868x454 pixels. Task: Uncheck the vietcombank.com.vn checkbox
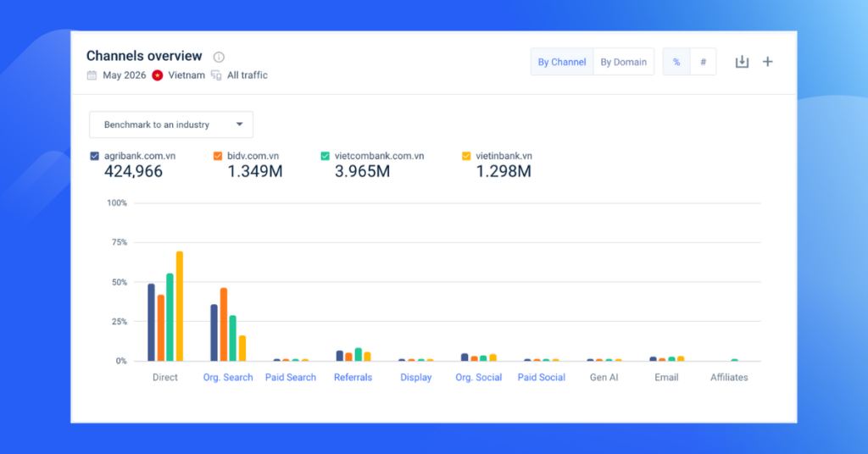coord(325,156)
